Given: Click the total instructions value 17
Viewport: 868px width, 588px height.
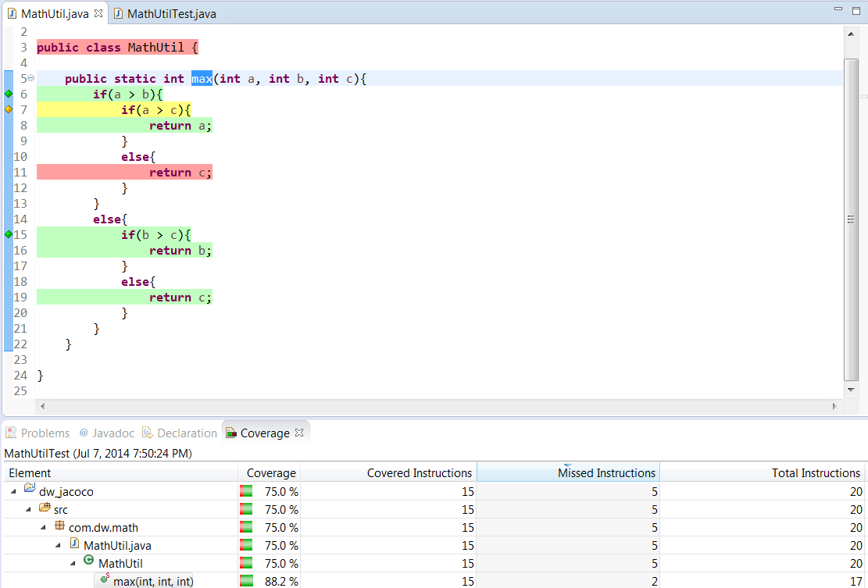Looking at the screenshot, I should pos(855,581).
